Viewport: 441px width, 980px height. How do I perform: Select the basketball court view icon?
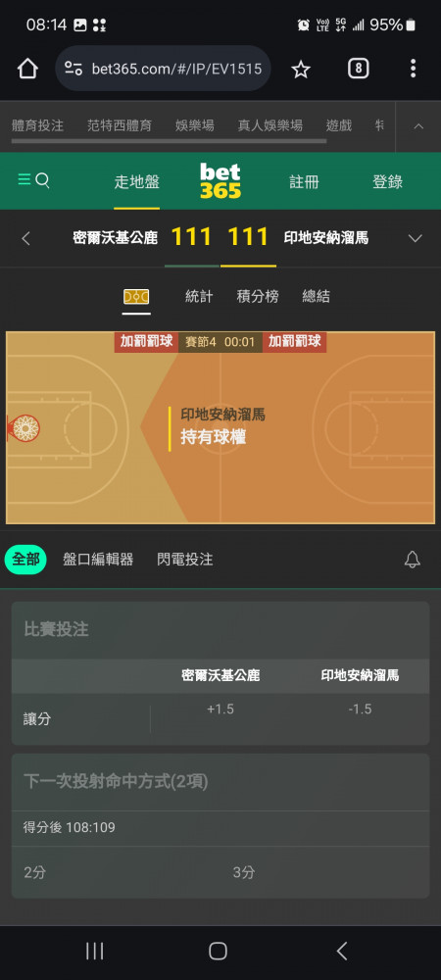tap(136, 296)
